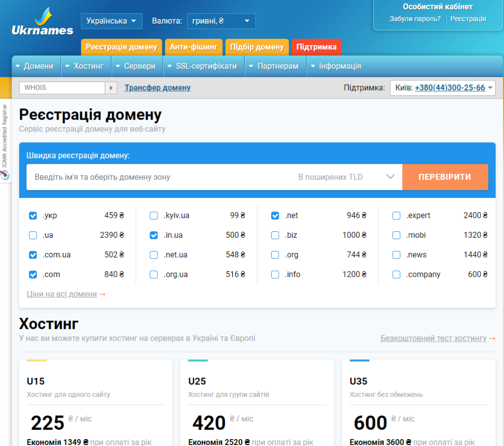Open the SSL-сертифікати menu

coord(203,66)
